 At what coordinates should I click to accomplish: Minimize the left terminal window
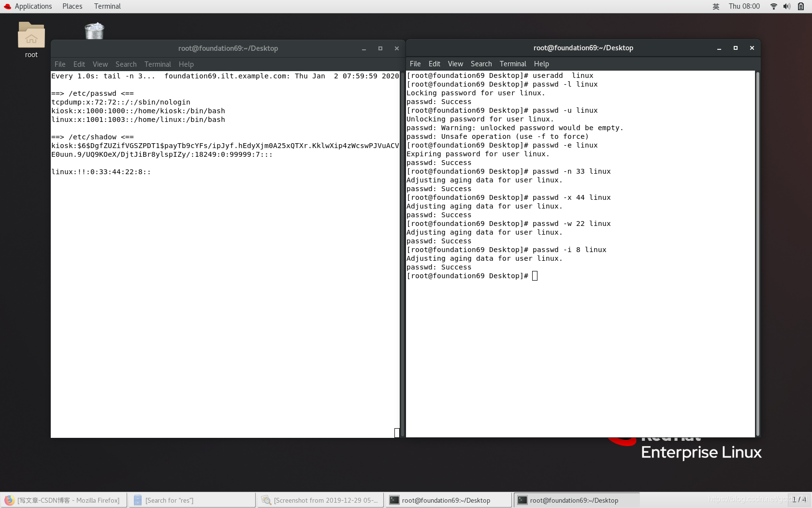(x=364, y=48)
